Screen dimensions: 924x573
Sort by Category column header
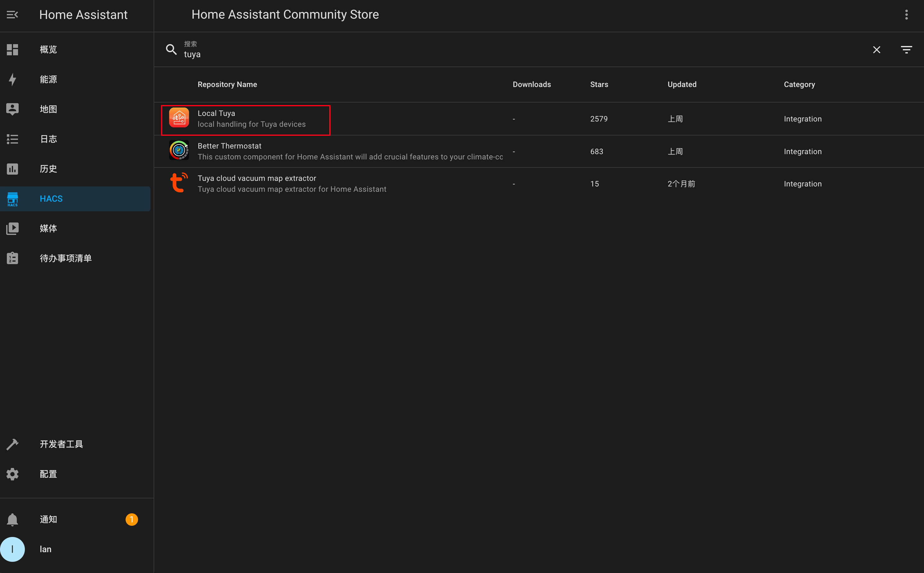tap(799, 85)
